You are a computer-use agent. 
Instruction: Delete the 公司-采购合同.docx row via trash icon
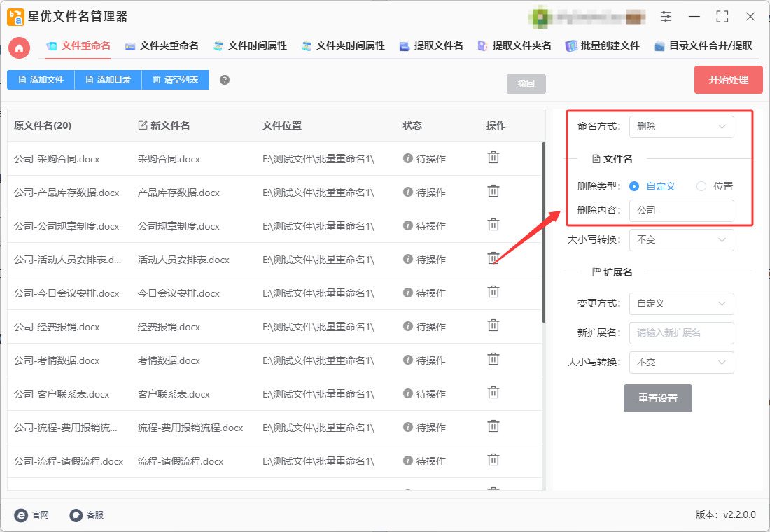493,157
